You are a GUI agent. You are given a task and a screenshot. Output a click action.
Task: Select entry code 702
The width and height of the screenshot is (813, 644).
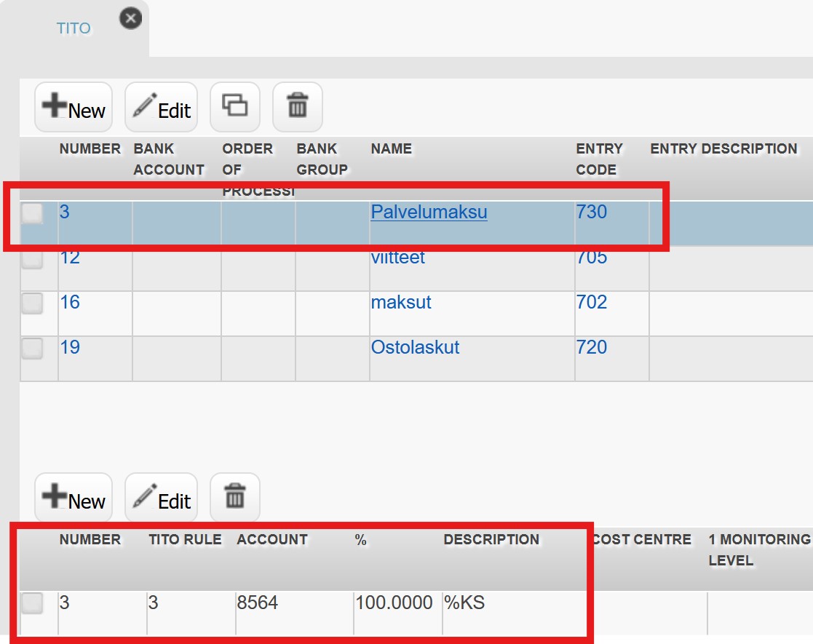[591, 302]
